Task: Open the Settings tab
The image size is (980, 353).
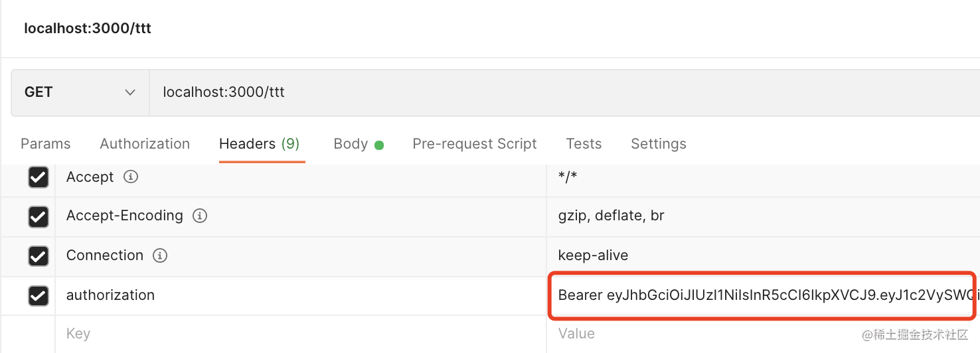Action: click(659, 144)
